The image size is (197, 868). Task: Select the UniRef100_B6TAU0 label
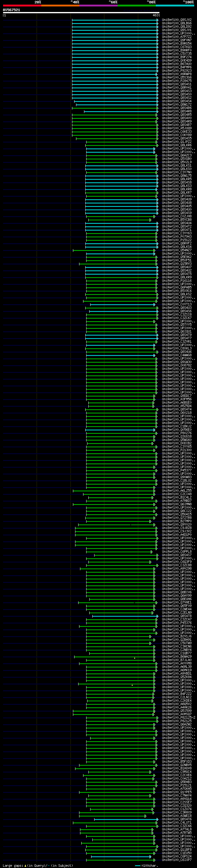coord(177,64)
